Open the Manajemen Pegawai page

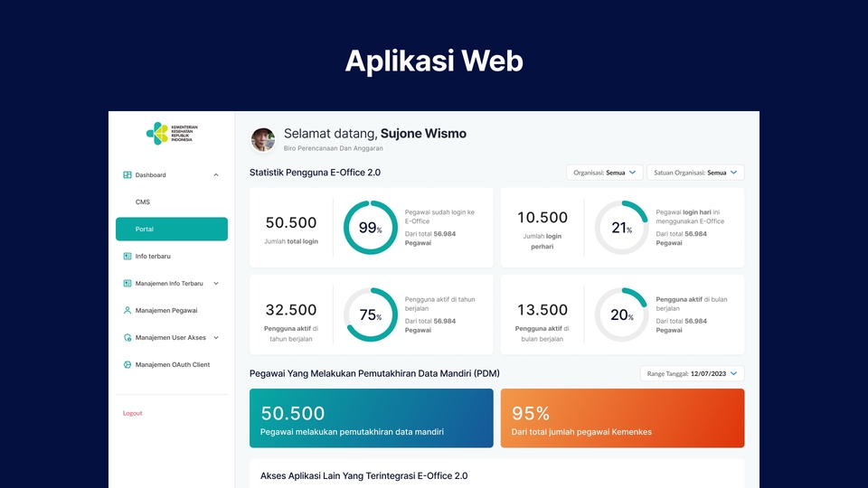pyautogui.click(x=166, y=311)
